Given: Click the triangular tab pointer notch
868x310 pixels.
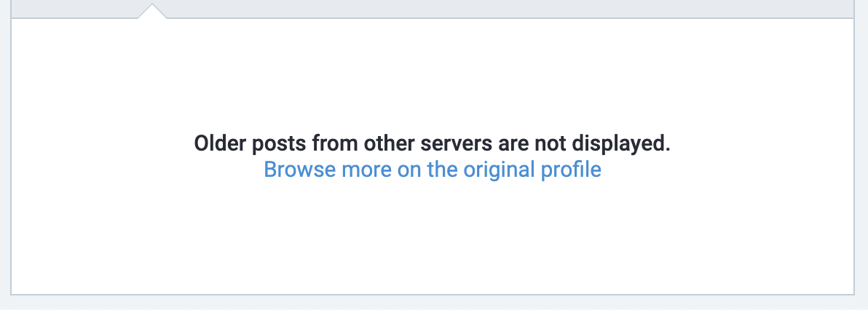Looking at the screenshot, I should tap(152, 12).
